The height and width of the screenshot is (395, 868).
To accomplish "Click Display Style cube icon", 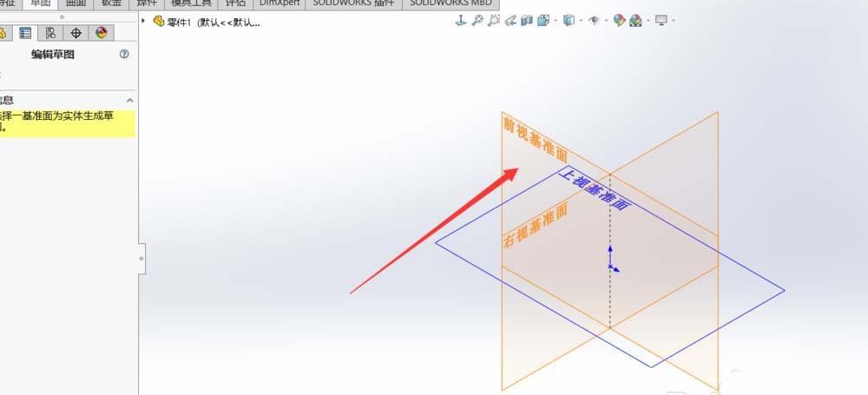I will (x=569, y=21).
